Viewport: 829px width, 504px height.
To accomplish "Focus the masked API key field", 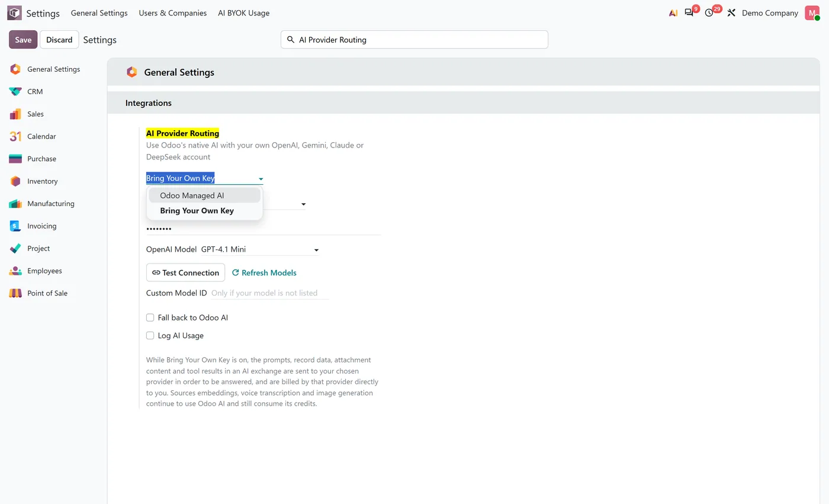I will [x=264, y=229].
